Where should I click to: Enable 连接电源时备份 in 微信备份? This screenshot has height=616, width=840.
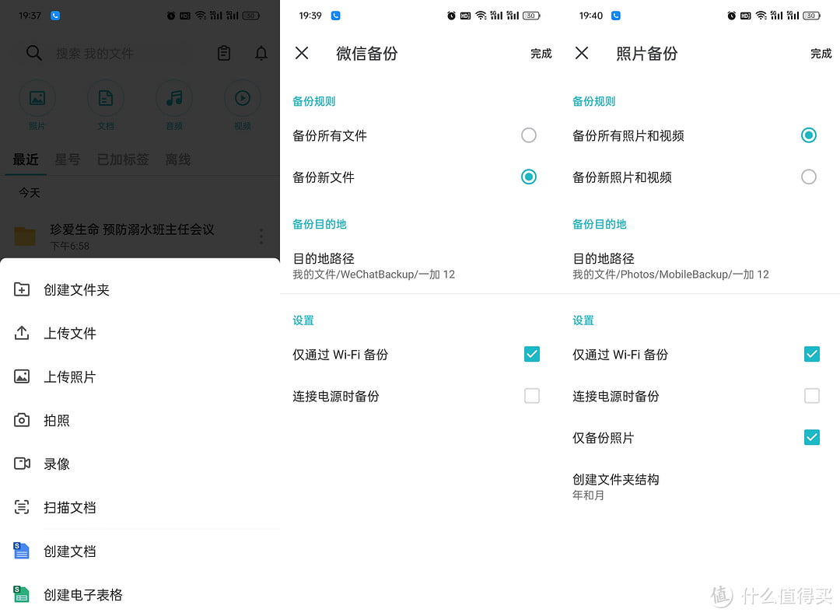pyautogui.click(x=532, y=396)
